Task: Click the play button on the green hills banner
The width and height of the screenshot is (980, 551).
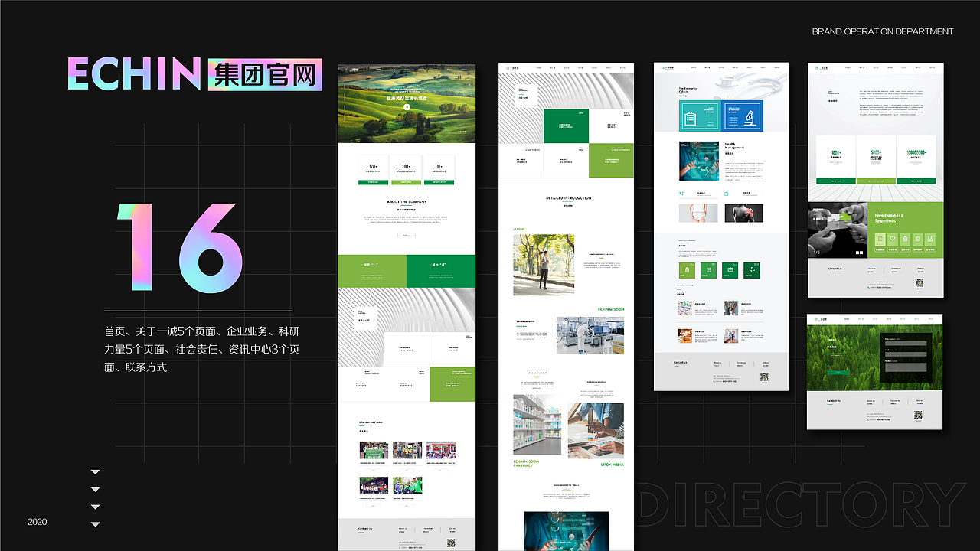Action: (x=407, y=107)
